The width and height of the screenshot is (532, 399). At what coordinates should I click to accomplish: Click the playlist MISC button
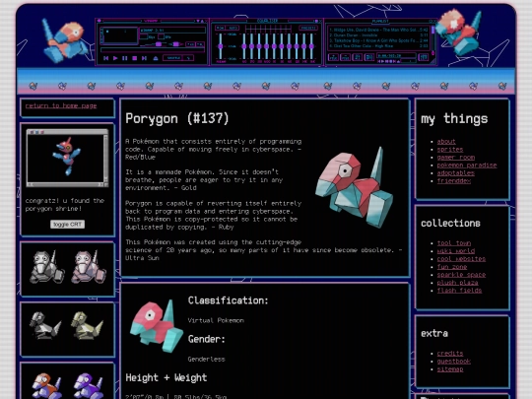(368, 57)
